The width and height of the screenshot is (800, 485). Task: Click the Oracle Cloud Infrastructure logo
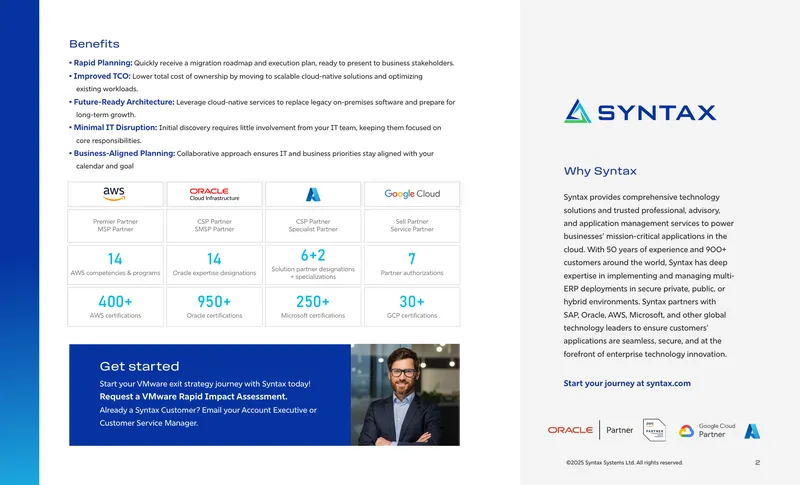click(214, 194)
